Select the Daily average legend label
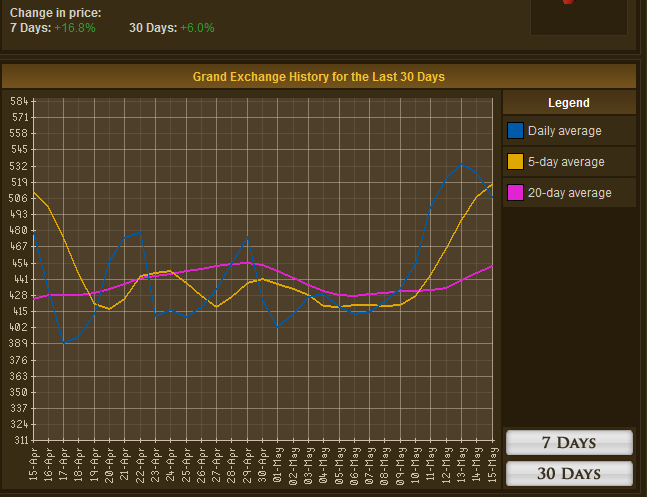The height and width of the screenshot is (497, 647). tap(564, 131)
